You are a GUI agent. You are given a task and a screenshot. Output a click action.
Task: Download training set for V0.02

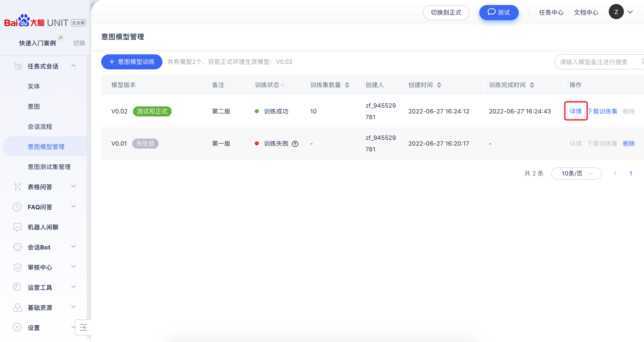pos(602,111)
